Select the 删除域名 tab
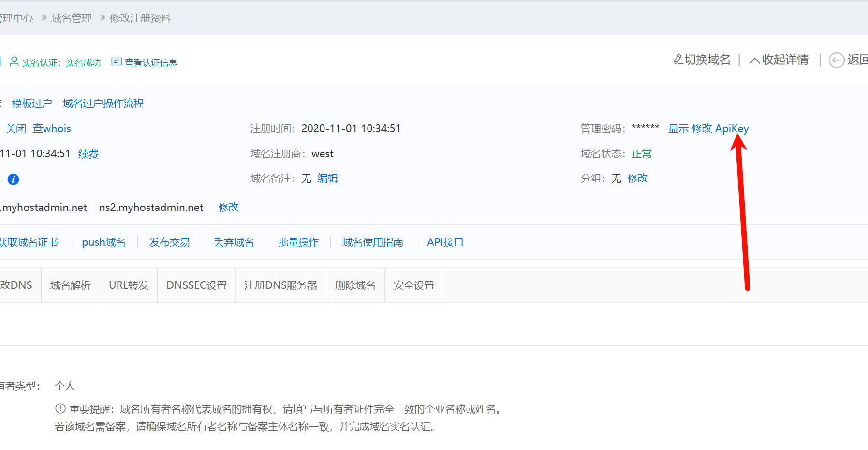This screenshot has height=450, width=868. coord(355,285)
